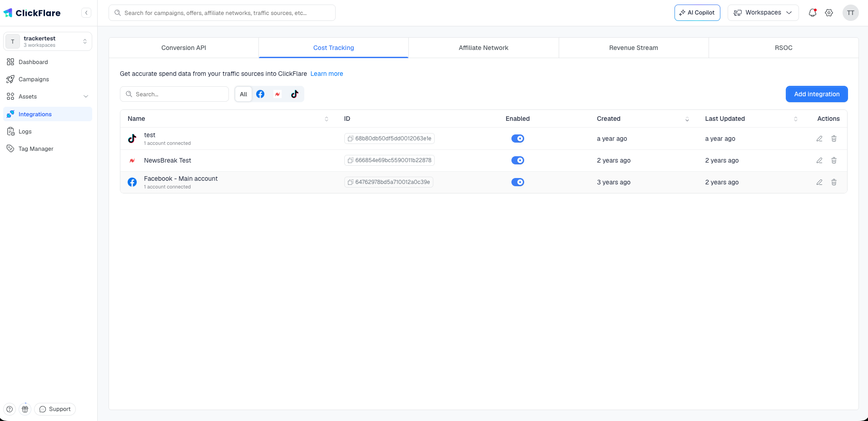Filter integrations by NewsBreak icon
This screenshot has height=421, width=868.
tap(278, 94)
